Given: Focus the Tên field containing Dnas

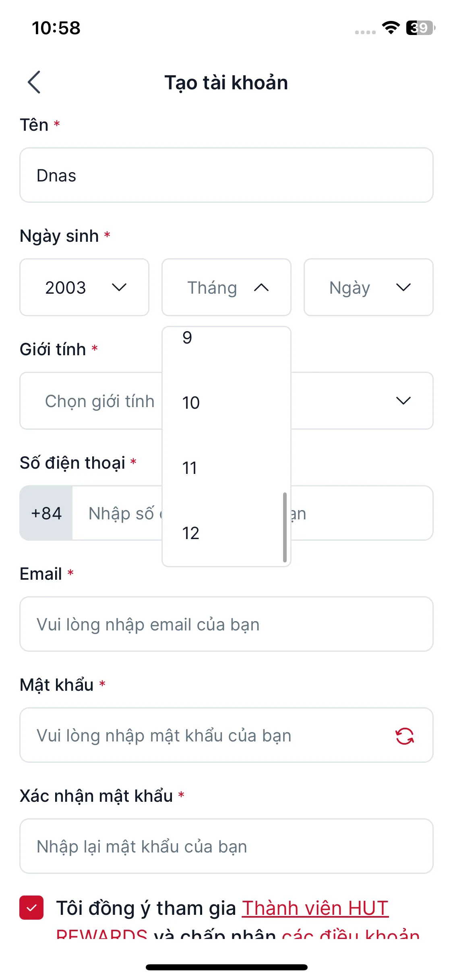Looking at the screenshot, I should click(x=226, y=175).
